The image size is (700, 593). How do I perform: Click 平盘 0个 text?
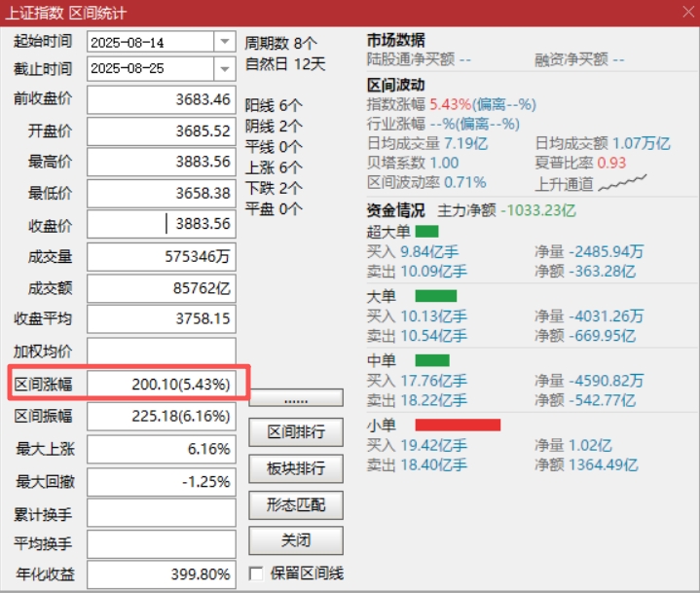[x=274, y=208]
